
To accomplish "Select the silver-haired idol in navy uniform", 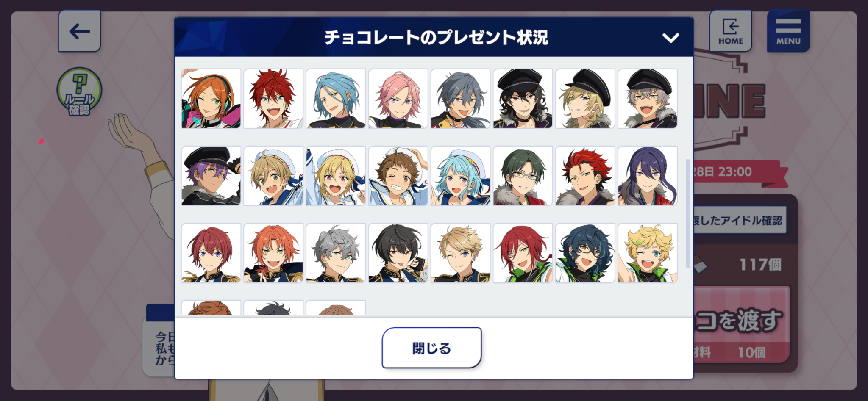I will click(x=336, y=253).
